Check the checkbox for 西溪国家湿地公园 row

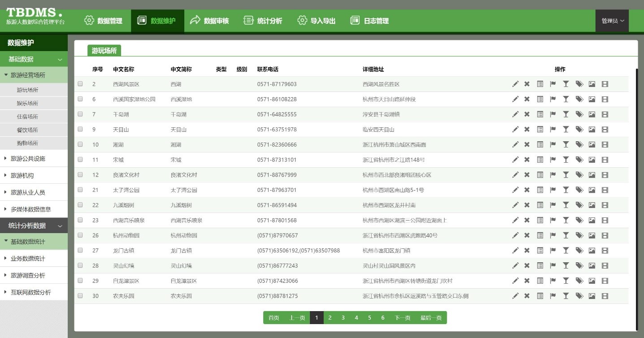[x=80, y=99]
